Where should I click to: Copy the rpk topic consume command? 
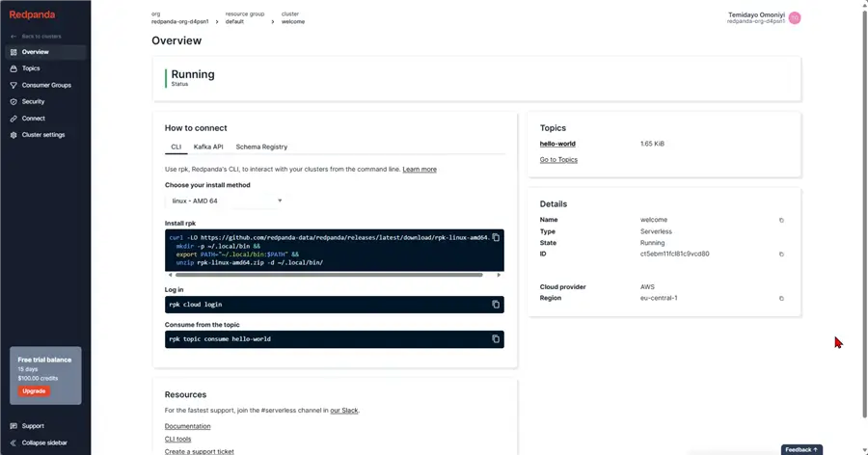[496, 338]
